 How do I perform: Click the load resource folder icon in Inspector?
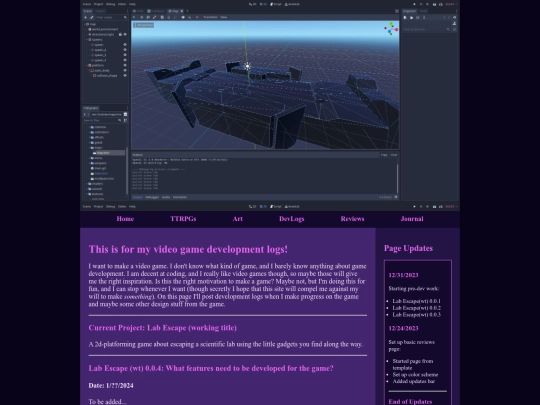tap(412, 17)
